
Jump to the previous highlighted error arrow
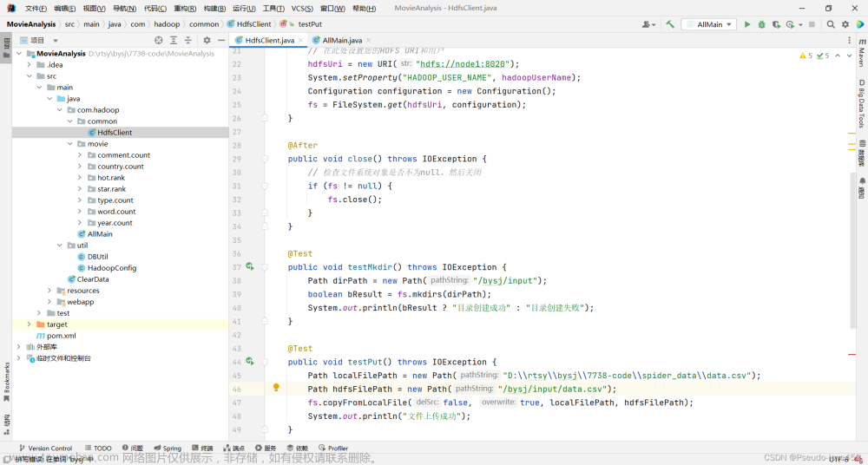[837, 56]
